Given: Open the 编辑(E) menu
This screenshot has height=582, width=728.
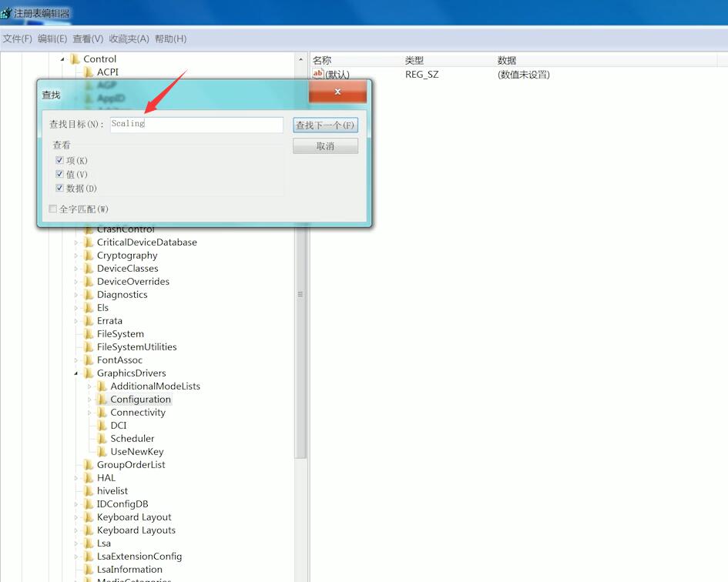Looking at the screenshot, I should click(52, 39).
